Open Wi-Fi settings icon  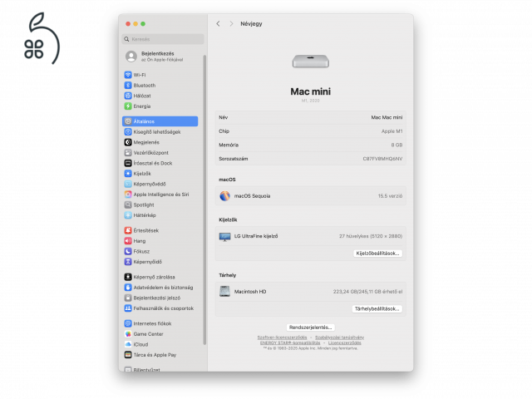128,75
